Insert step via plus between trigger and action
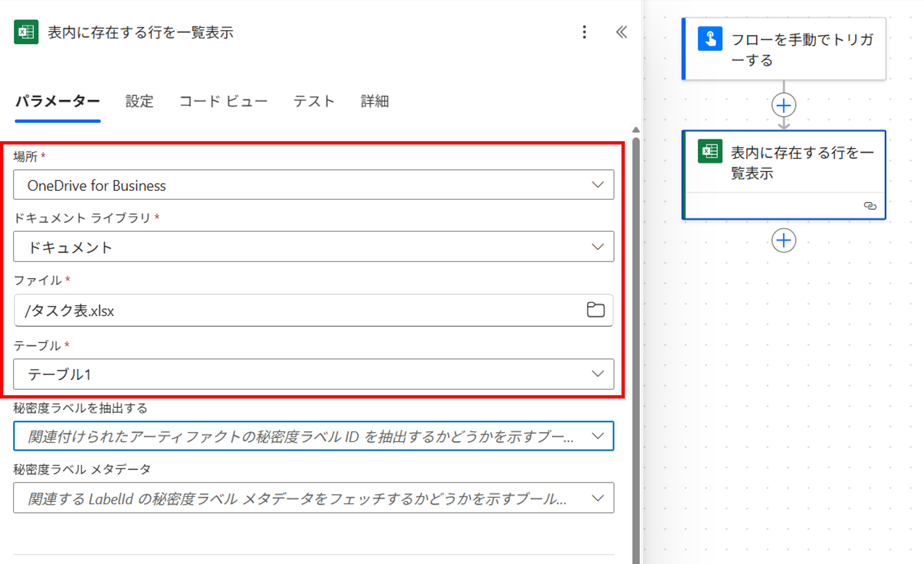The image size is (924, 564). (x=784, y=105)
